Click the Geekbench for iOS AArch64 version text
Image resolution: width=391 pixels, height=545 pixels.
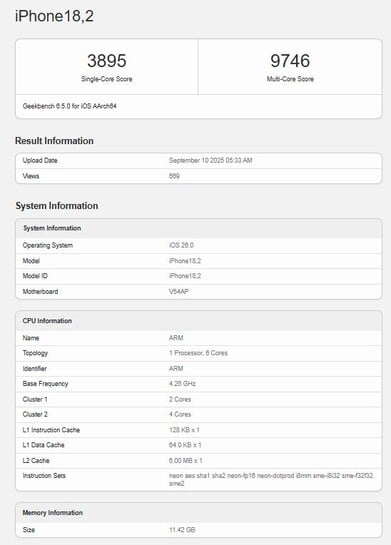(x=70, y=106)
